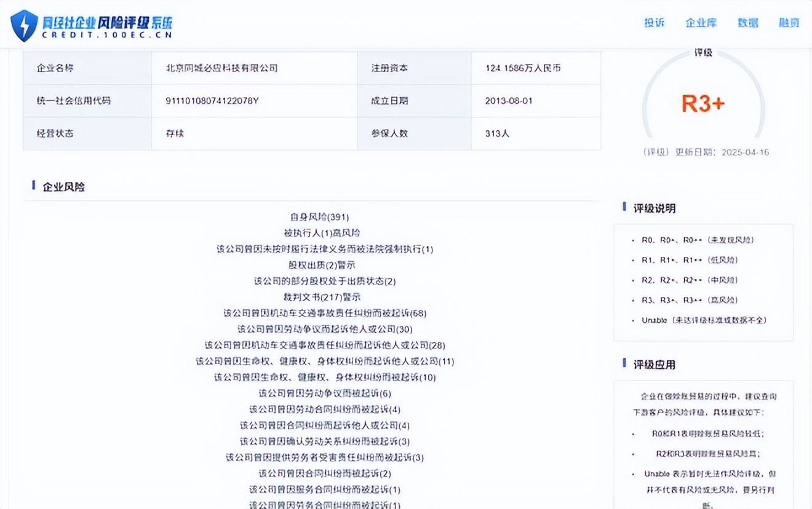Click the 企业风险 section heading
The width and height of the screenshot is (812, 509).
point(63,187)
